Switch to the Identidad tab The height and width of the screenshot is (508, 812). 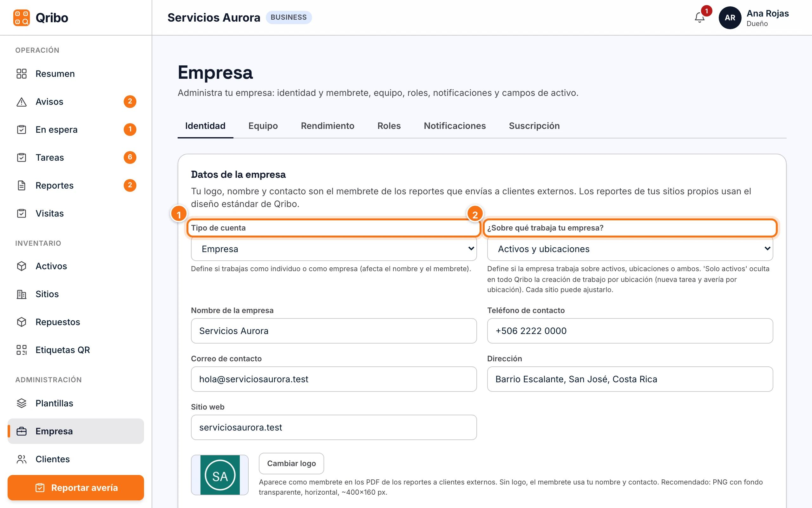pos(205,126)
